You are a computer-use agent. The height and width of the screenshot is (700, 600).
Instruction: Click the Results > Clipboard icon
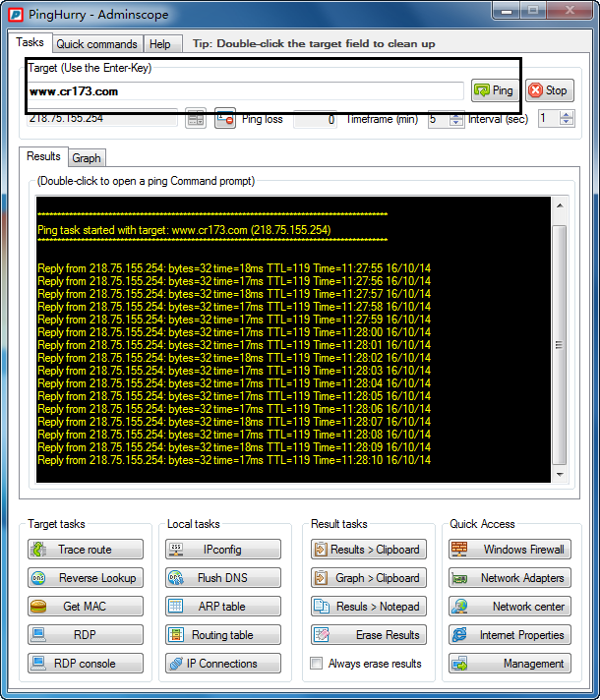point(322,550)
